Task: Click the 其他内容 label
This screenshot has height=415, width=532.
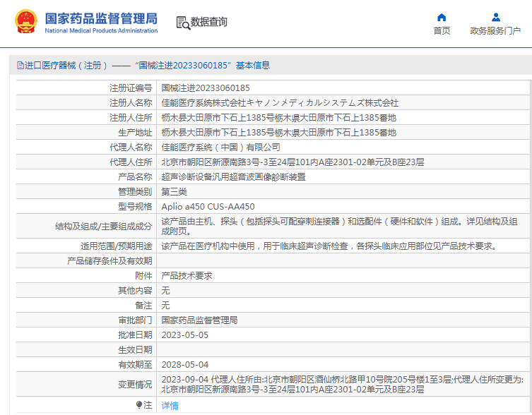Action: click(x=135, y=291)
